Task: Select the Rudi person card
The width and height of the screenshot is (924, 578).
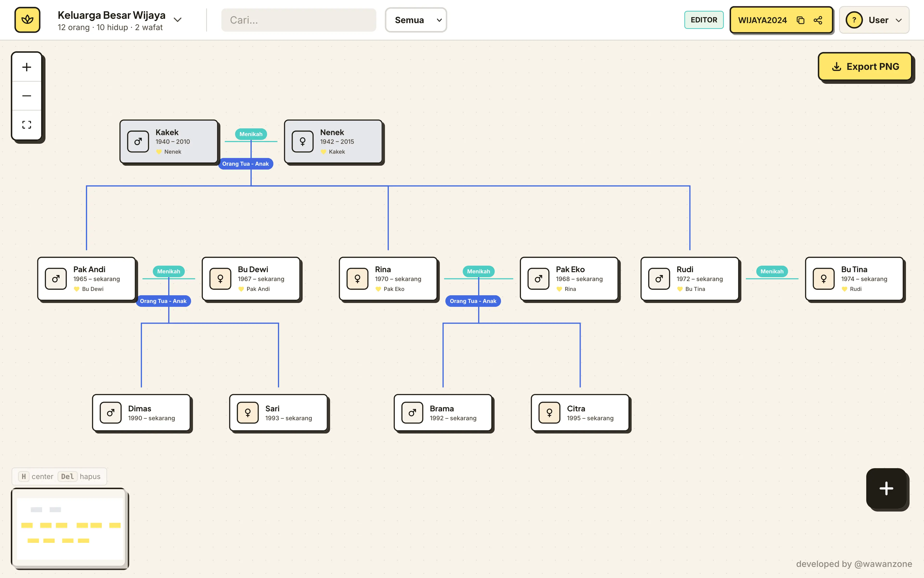Action: point(690,279)
